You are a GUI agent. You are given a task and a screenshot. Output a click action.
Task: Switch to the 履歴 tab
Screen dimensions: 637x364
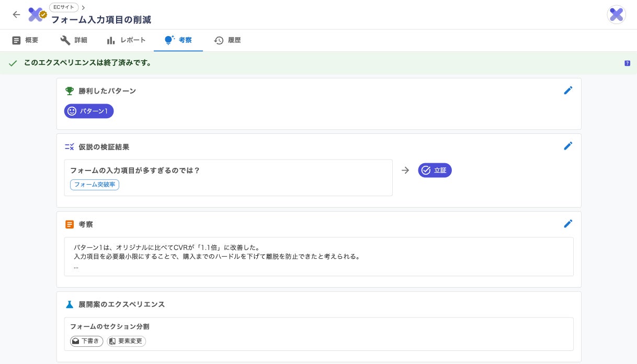coord(227,40)
